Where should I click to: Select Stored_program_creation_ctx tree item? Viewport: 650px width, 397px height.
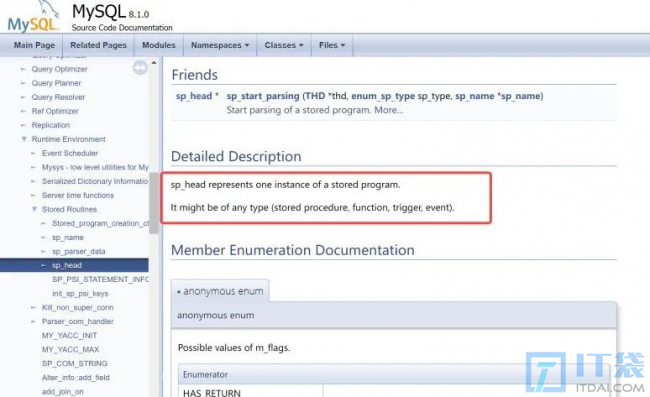pyautogui.click(x=100, y=223)
